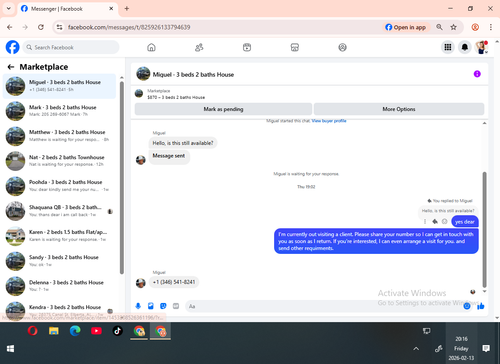Open more options for 'yes dear' message
The image size is (500, 364).
coord(425,222)
